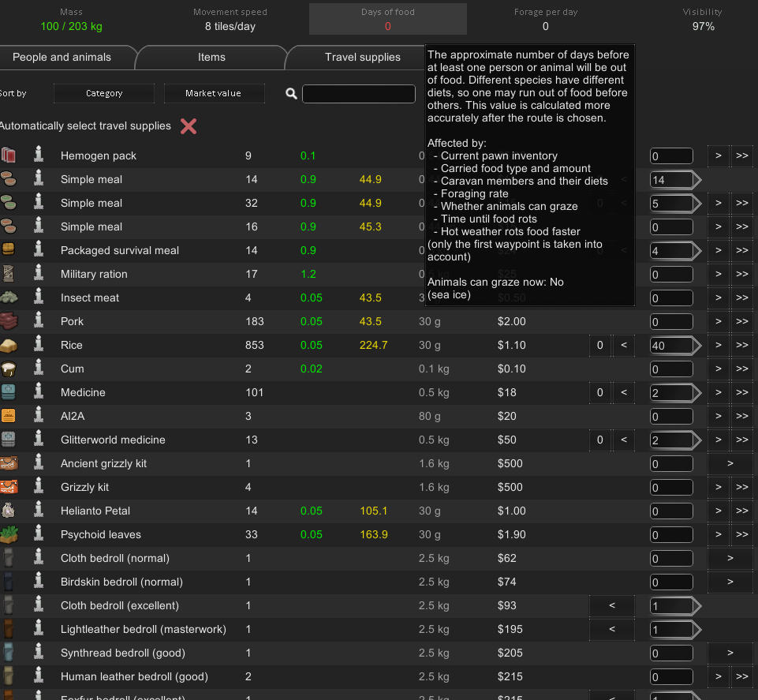The image size is (758, 700).
Task: Click the Military ration item icon
Action: (9, 274)
